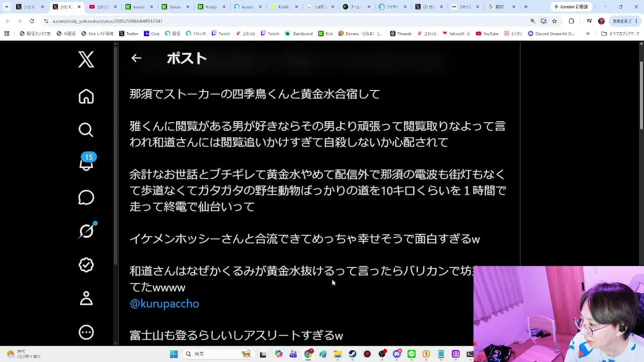The height and width of the screenshot is (362, 644).
Task: Switch to the ツイキャ tab
Action: click(x=392, y=7)
